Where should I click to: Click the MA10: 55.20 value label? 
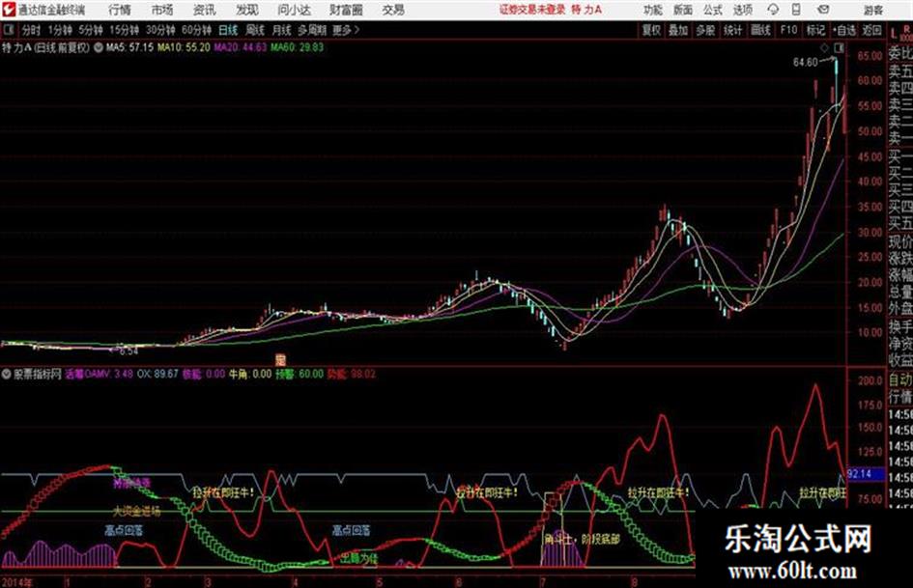pos(184,47)
